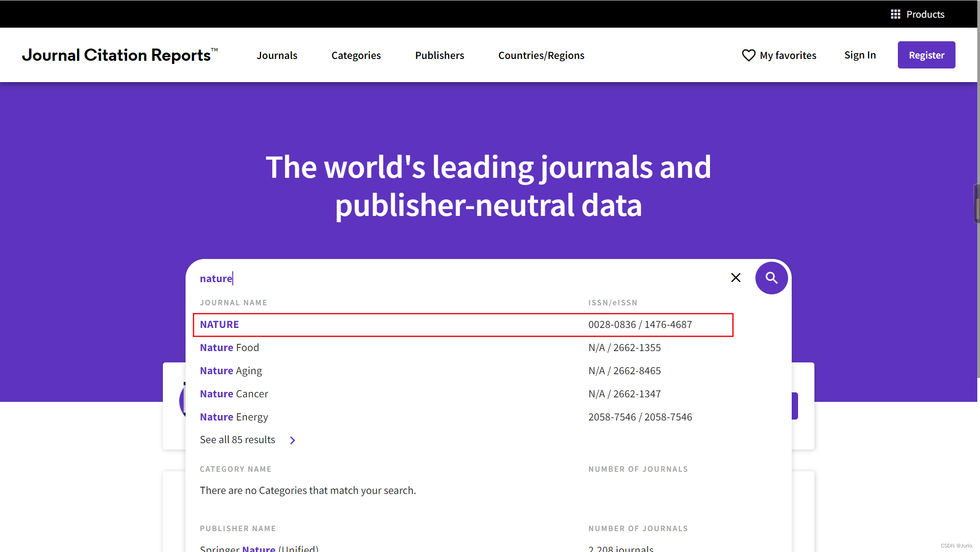Open the Countries/Regions menu
Viewport: 980px width, 552px height.
(541, 55)
